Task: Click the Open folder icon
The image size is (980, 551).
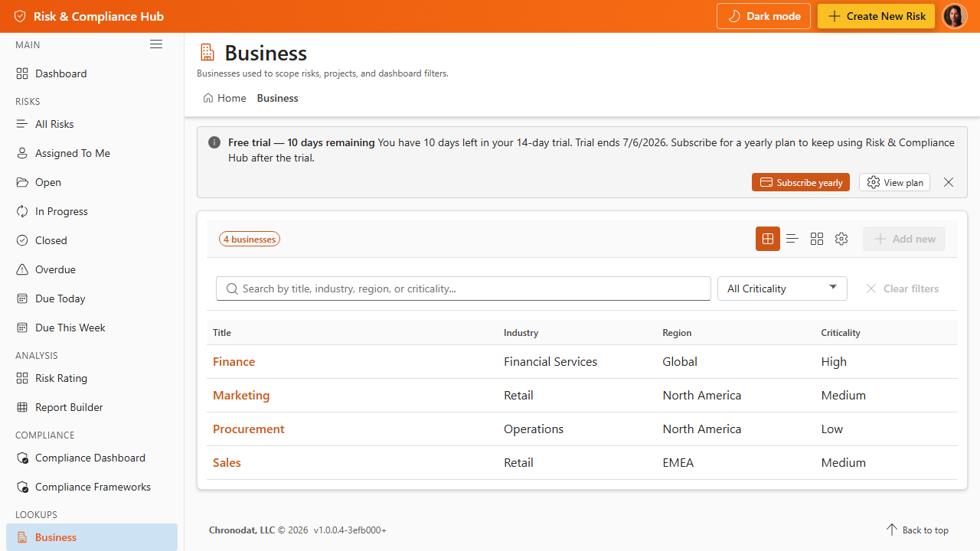Action: point(22,182)
